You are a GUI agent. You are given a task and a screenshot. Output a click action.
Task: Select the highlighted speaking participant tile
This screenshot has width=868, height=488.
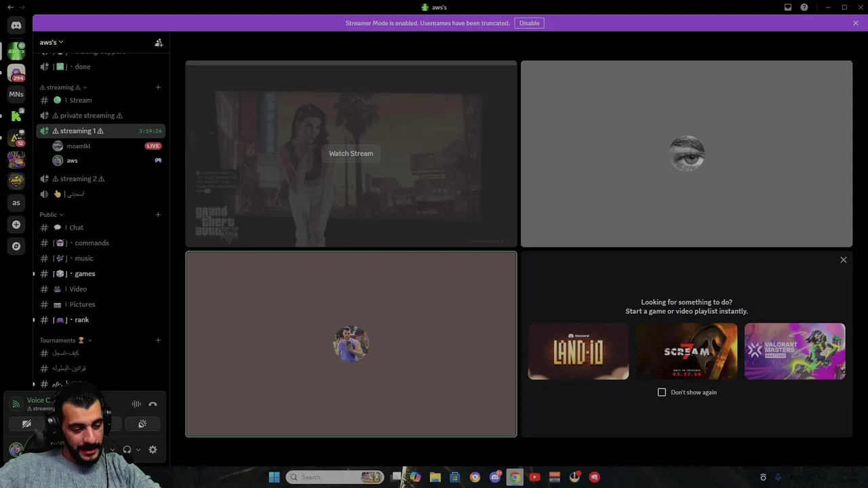click(x=351, y=344)
